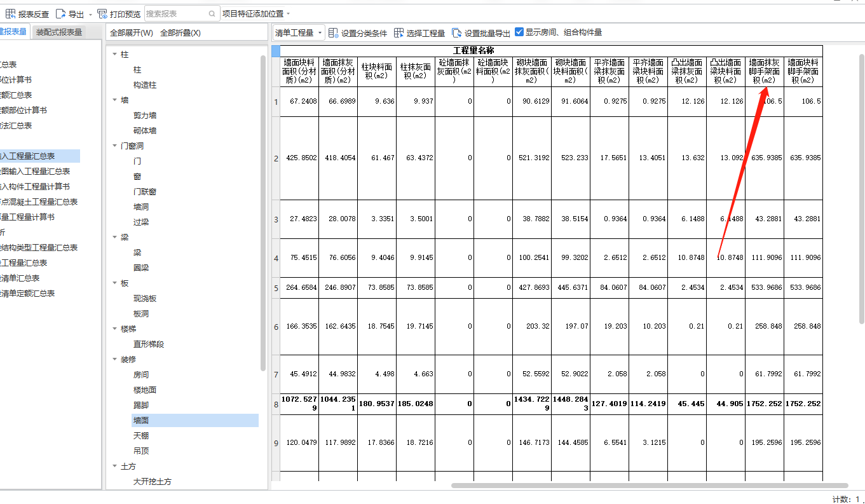865x504 pixels.
Task: Click 砌块墙面抹灰面积 column header
Action: click(532, 71)
